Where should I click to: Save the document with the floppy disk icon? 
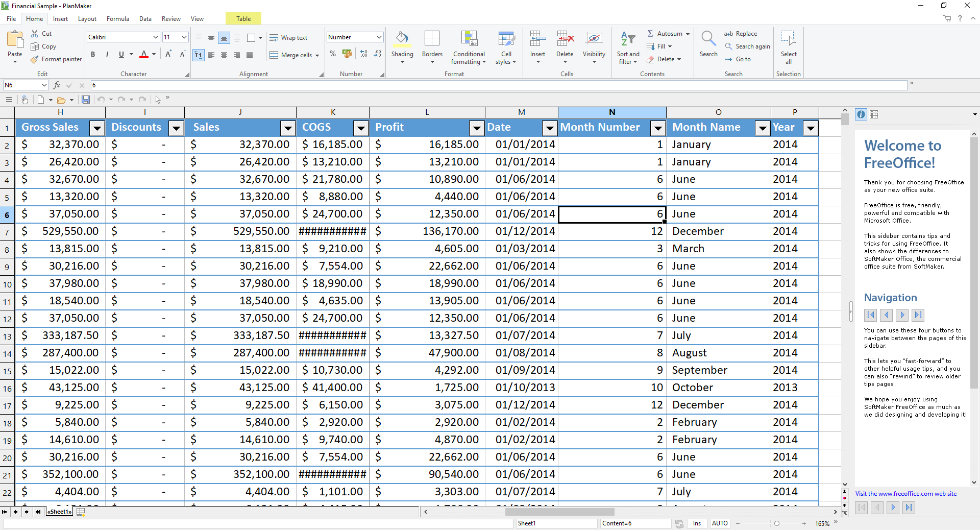(x=86, y=100)
